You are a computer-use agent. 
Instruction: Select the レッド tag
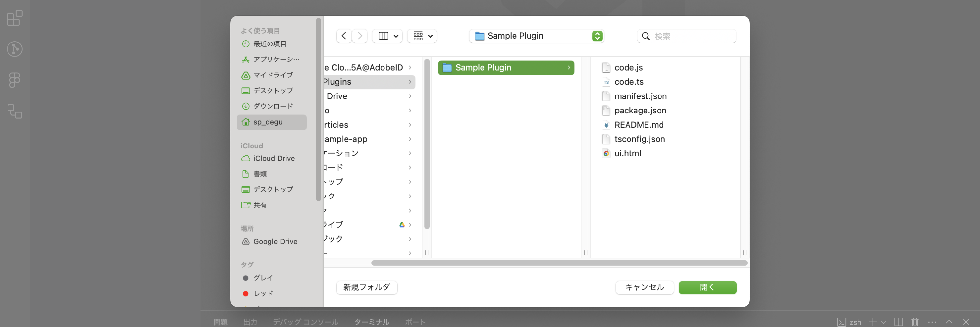point(263,293)
